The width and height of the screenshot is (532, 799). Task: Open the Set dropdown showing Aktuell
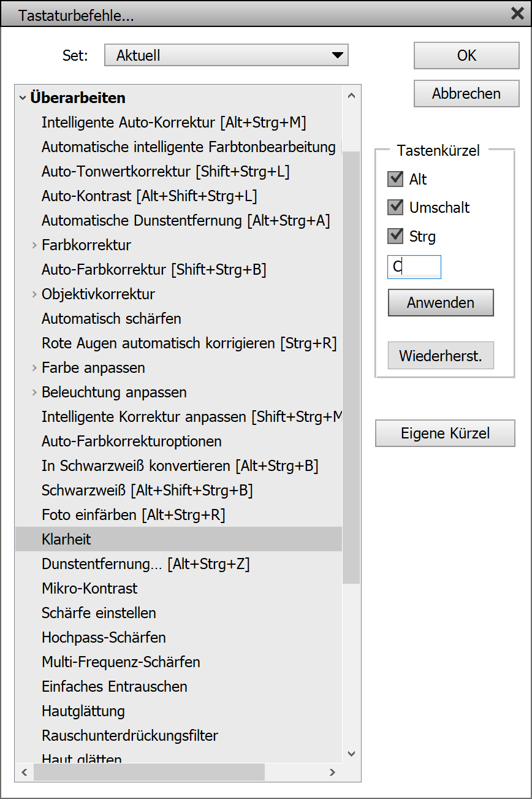tap(226, 55)
